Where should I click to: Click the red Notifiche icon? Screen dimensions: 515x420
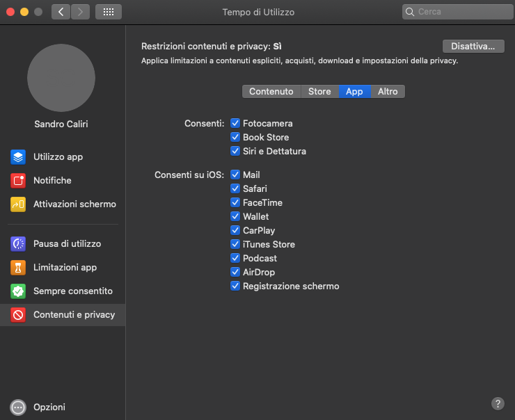point(18,181)
